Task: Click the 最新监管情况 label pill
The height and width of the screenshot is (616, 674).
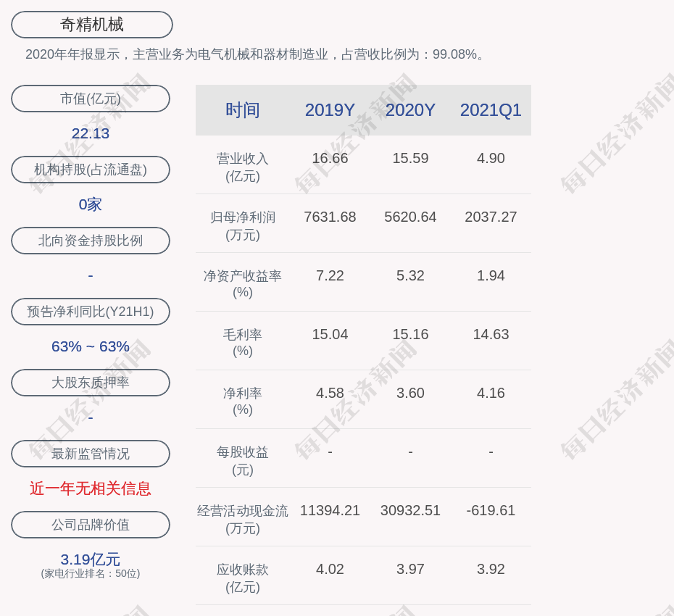Action: point(91,454)
